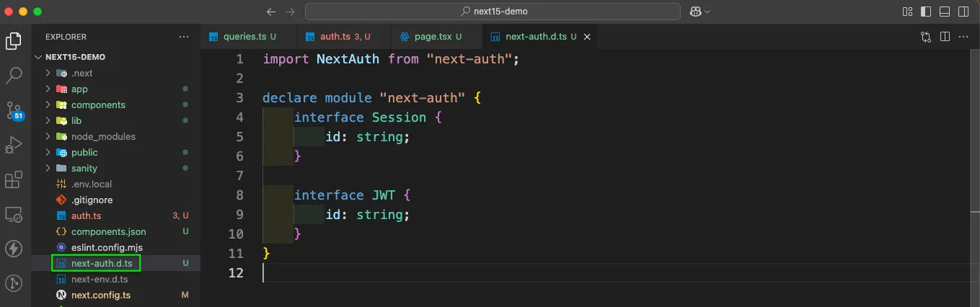Screen dimensions: 980x307
Task: Open the Run and Debug view
Action: click(14, 145)
